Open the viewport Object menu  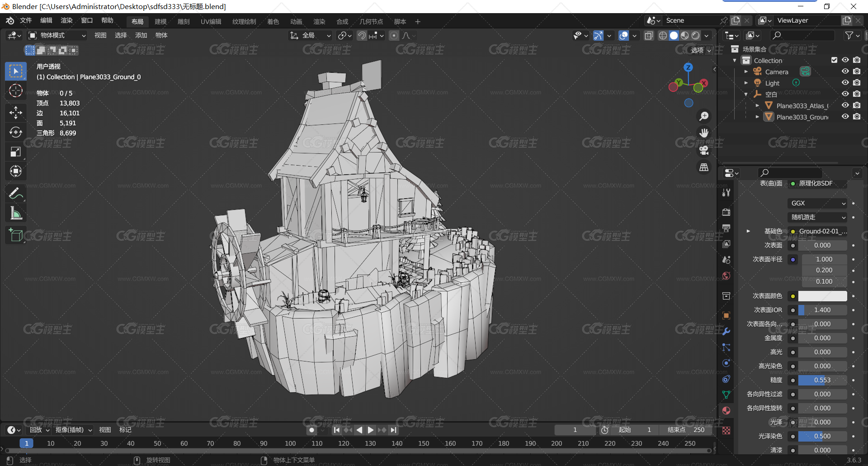point(161,35)
